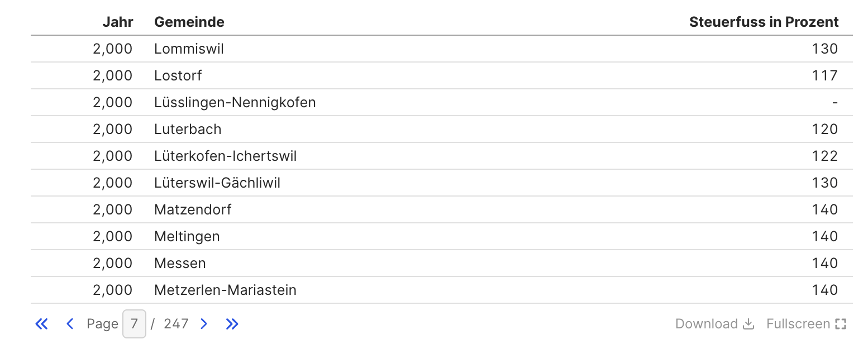The height and width of the screenshot is (344, 868).
Task: Sort by the Gemeinde column header
Action: coord(189,22)
